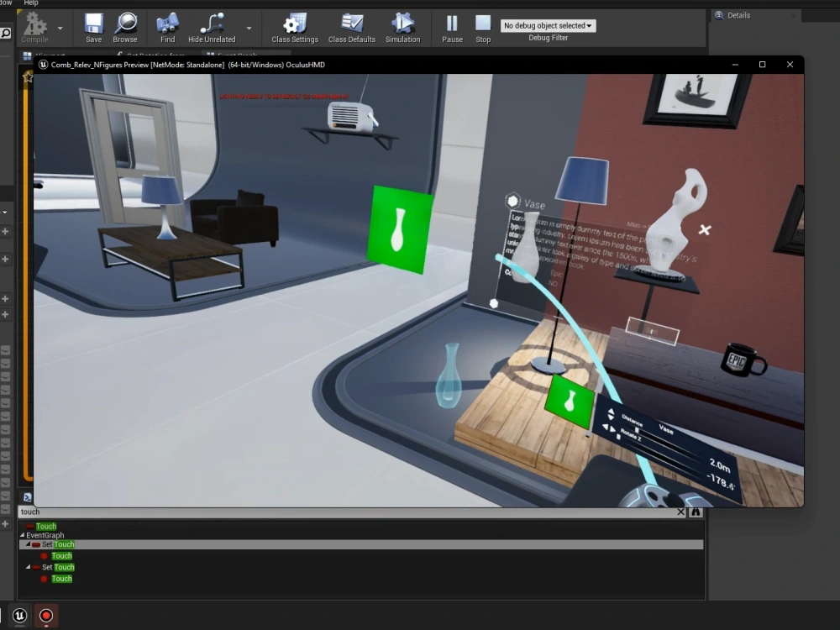The height and width of the screenshot is (630, 840).
Task: Click the EPIC mug on the counter
Action: [743, 360]
